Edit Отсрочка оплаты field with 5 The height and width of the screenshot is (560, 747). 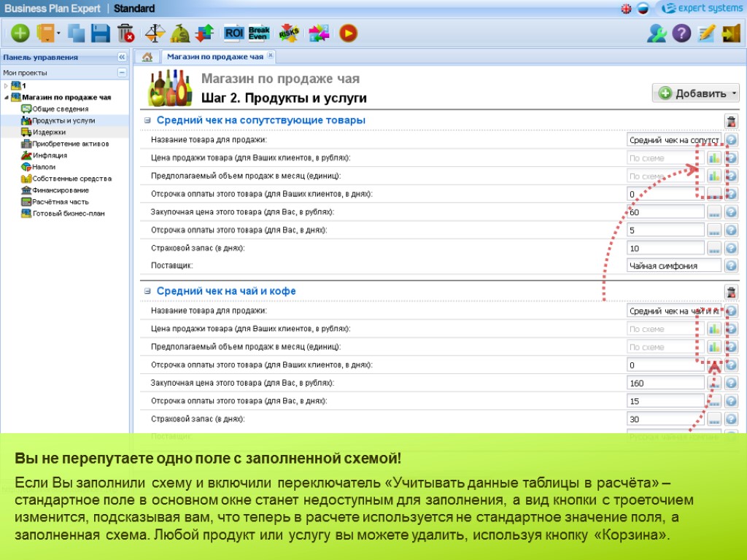coord(665,230)
